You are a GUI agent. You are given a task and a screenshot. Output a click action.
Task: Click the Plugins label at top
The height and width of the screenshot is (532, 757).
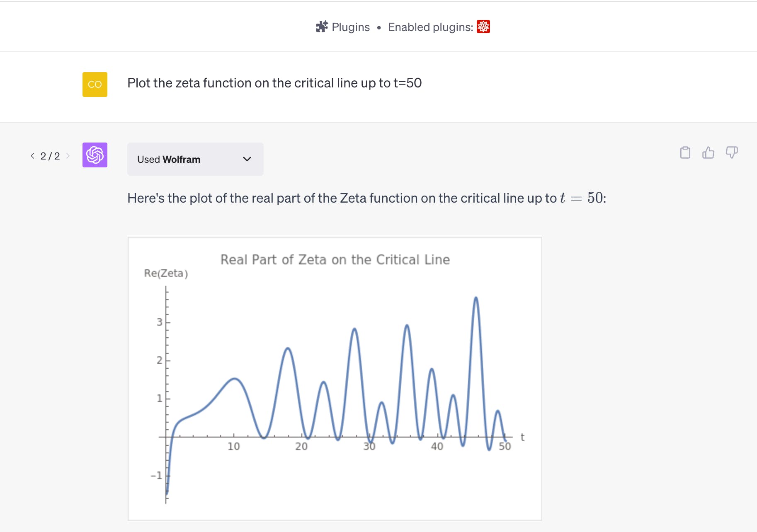tap(350, 27)
